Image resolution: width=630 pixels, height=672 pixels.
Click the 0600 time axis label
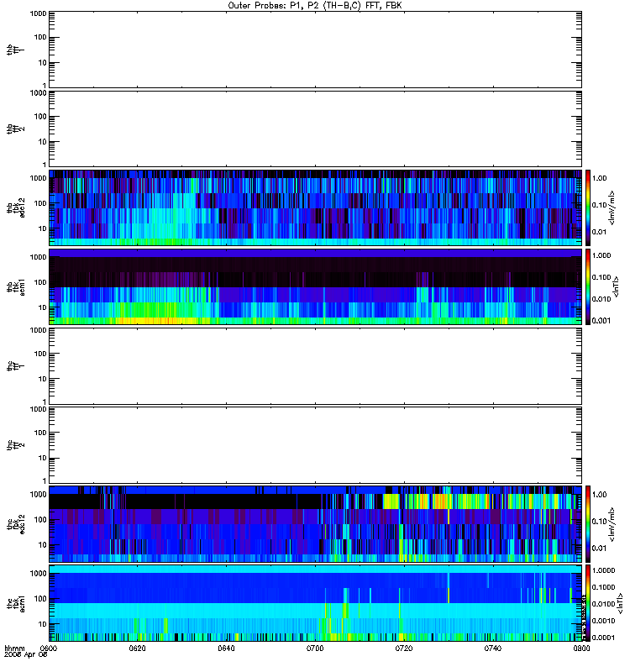[x=49, y=648]
